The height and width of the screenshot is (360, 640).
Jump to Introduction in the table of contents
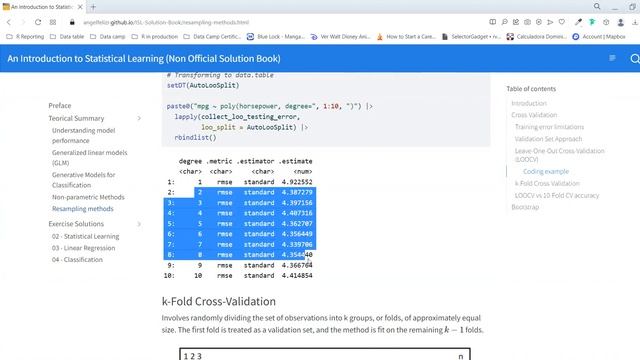(529, 103)
